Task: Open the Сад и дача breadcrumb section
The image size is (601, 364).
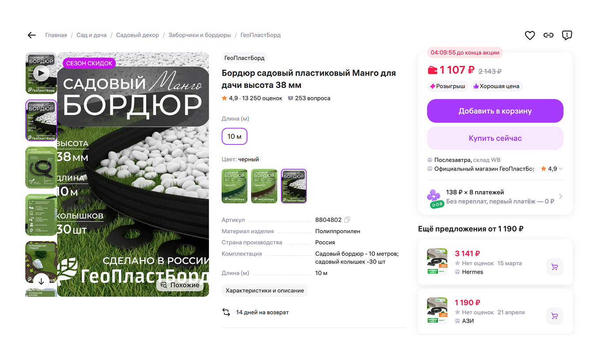Action: click(91, 35)
